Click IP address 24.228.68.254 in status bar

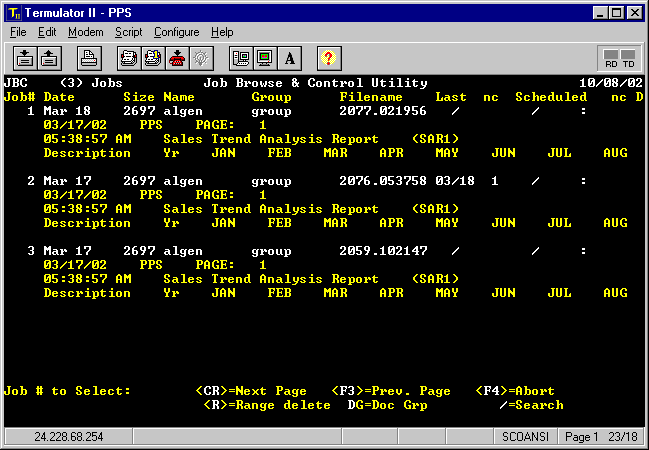[69, 437]
